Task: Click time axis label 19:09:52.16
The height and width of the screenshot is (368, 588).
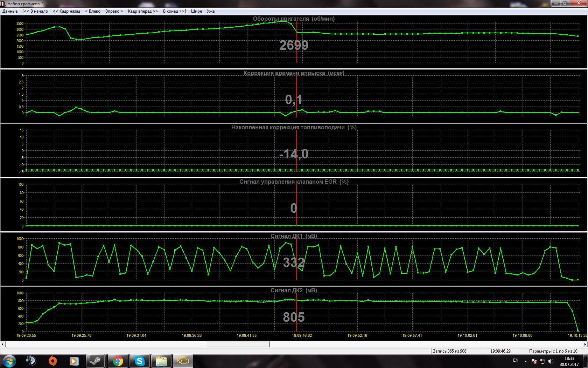Action: (357, 335)
